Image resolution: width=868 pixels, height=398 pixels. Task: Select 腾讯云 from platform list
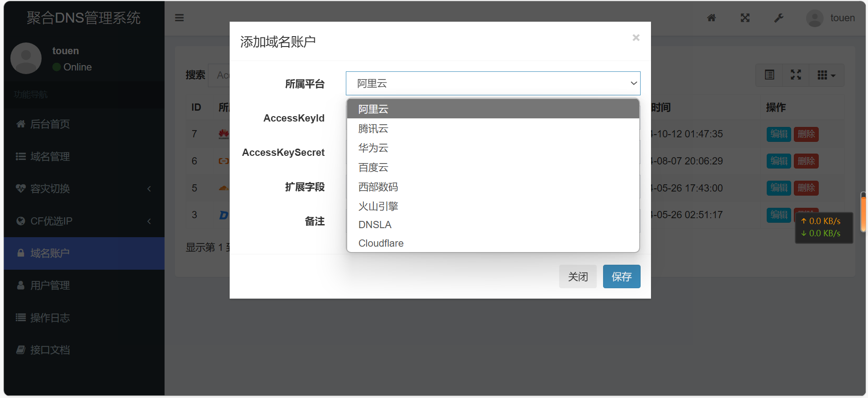point(373,129)
